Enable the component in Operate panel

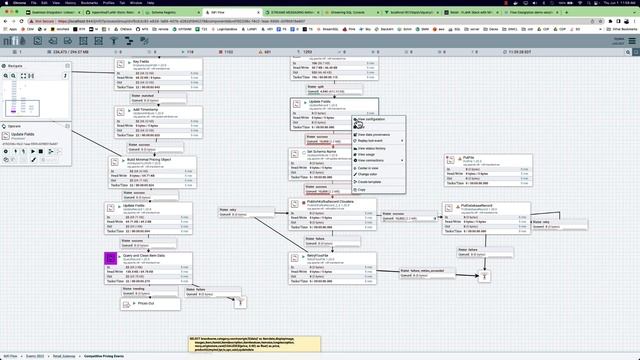click(x=16, y=151)
